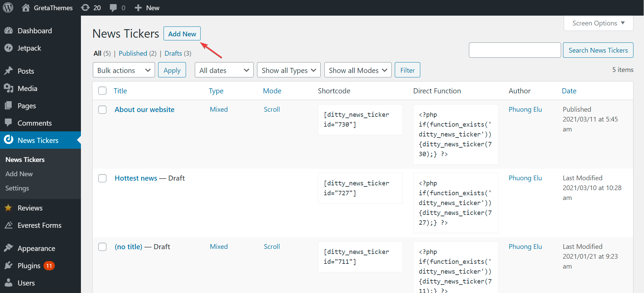The width and height of the screenshot is (644, 293).
Task: Click the WordPress logo icon
Action: tap(8, 7)
